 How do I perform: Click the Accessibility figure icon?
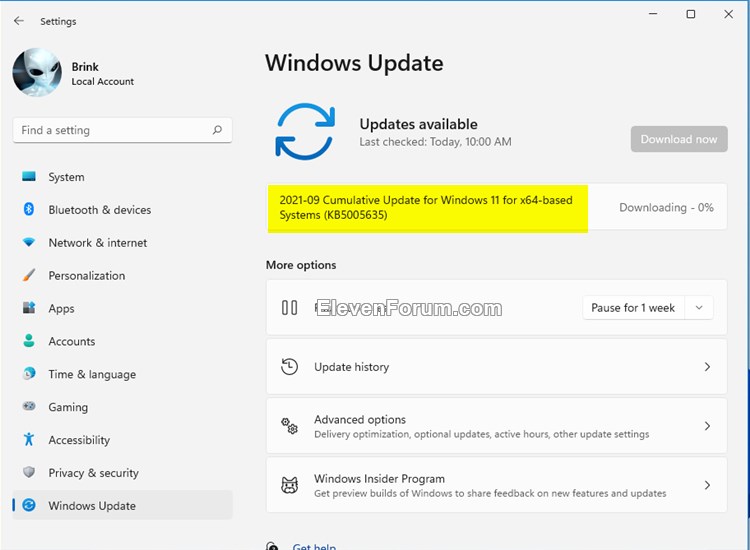coord(29,439)
